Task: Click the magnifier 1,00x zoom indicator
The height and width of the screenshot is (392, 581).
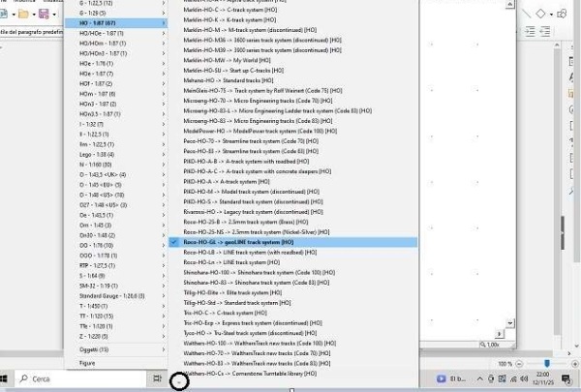Action: click(493, 344)
